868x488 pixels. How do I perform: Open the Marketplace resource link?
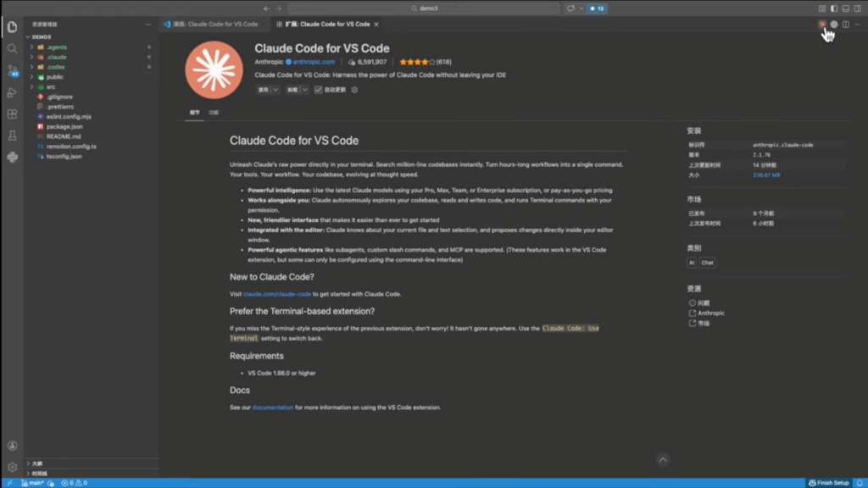coord(699,324)
